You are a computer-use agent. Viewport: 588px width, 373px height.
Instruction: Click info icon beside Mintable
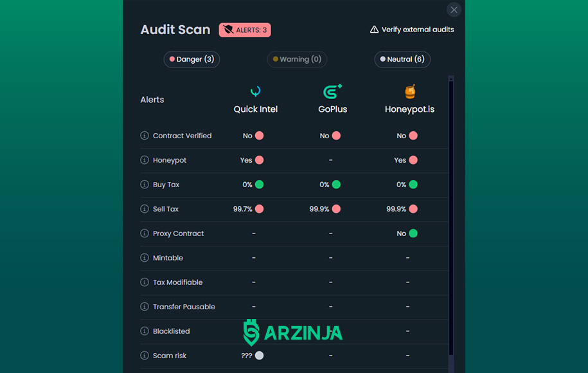pos(145,257)
